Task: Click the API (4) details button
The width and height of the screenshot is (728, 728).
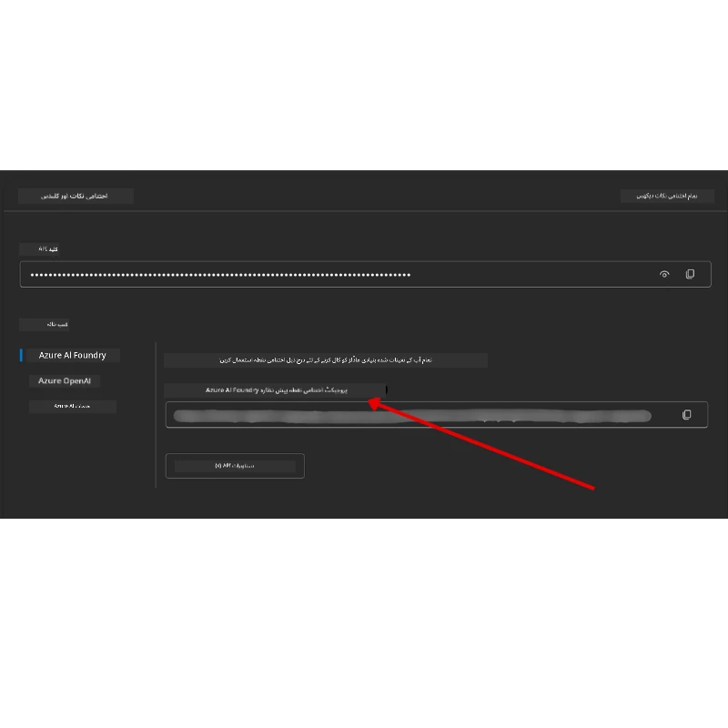Action: point(235,465)
